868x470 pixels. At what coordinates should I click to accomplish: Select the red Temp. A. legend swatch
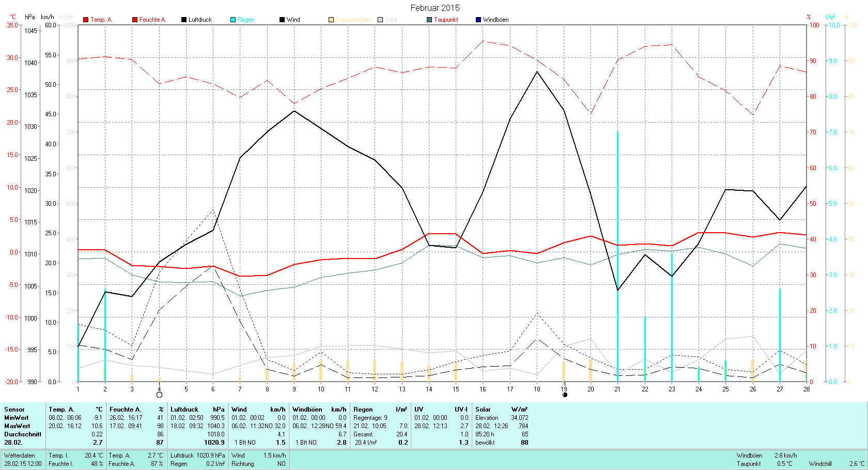[86, 20]
